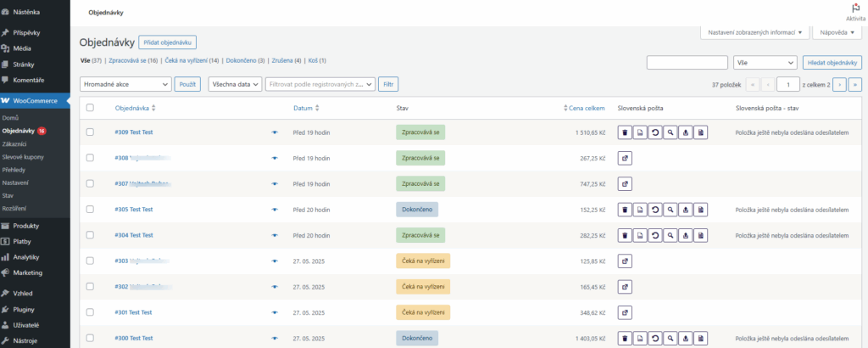Preview order #301 with the eye icon
Image resolution: width=868 pixels, height=348 pixels.
pyautogui.click(x=274, y=312)
